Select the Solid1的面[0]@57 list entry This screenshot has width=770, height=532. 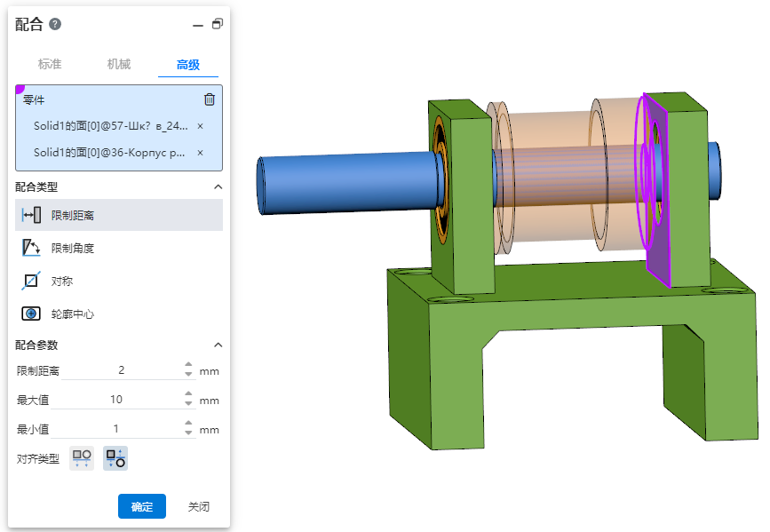point(110,126)
